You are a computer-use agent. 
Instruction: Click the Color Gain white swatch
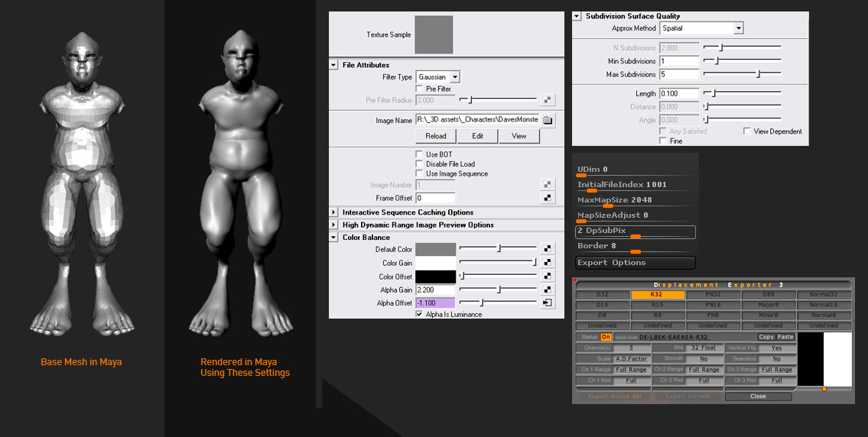click(x=436, y=263)
